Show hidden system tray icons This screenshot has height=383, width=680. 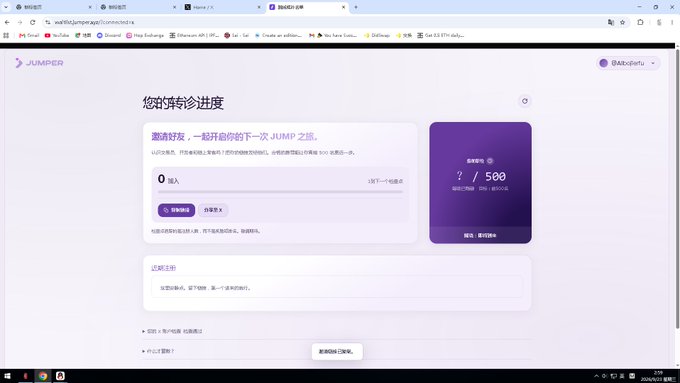pyautogui.click(x=596, y=376)
